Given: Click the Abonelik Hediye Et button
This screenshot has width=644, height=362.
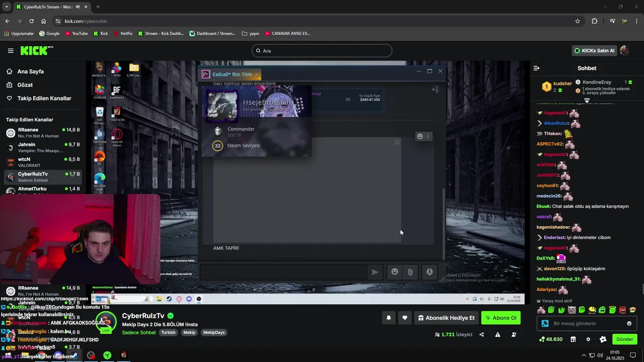Looking at the screenshot, I should click(x=446, y=318).
